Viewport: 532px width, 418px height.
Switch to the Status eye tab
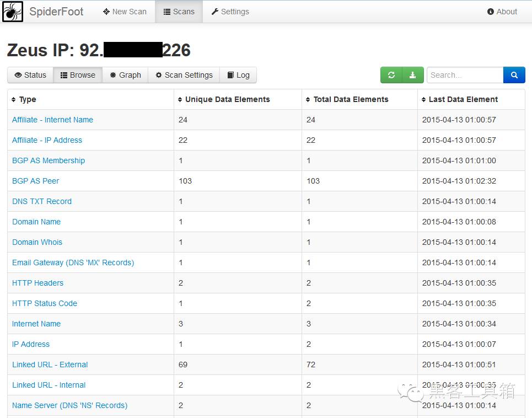(30, 75)
